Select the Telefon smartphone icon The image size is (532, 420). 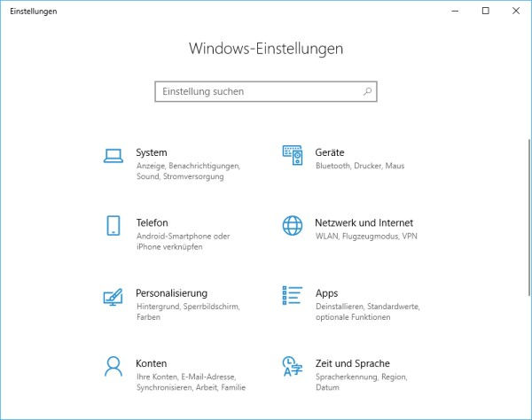click(113, 225)
